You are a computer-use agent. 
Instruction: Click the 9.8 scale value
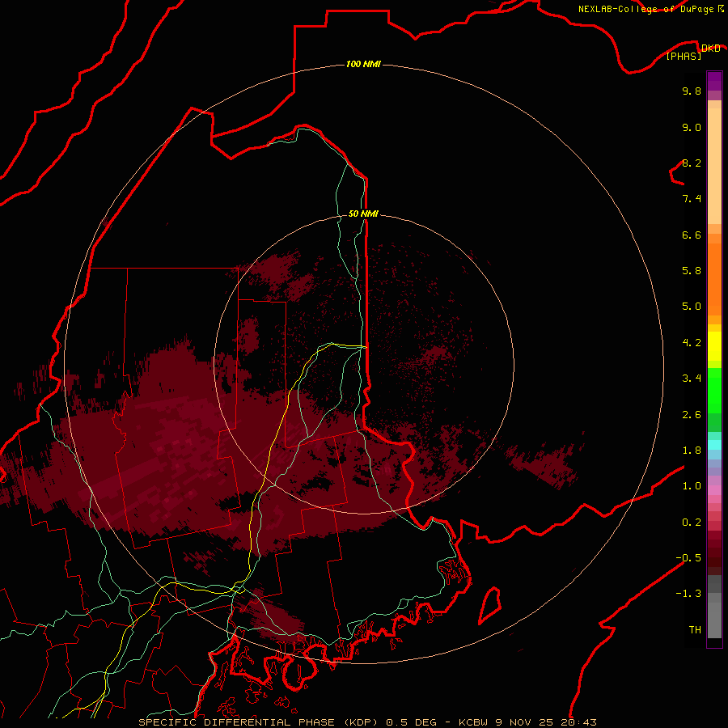pyautogui.click(x=692, y=91)
